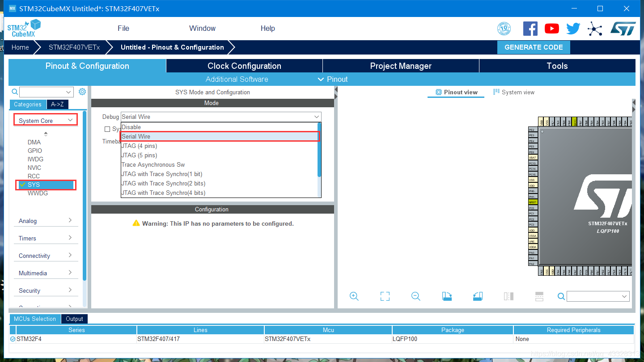The height and width of the screenshot is (362, 644).
Task: Click Additional Software
Action: [x=237, y=79]
